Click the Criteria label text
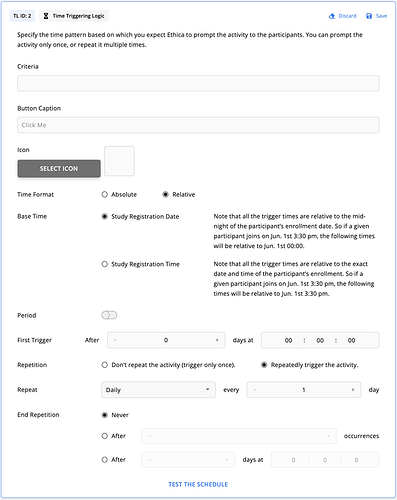This screenshot has width=397, height=500. click(28, 66)
